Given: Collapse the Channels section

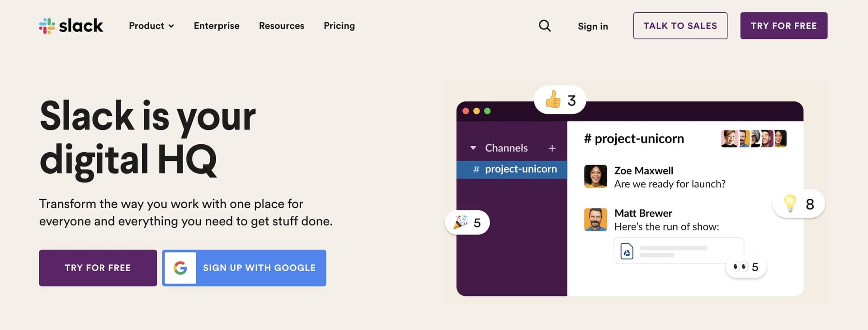Looking at the screenshot, I should [x=473, y=148].
